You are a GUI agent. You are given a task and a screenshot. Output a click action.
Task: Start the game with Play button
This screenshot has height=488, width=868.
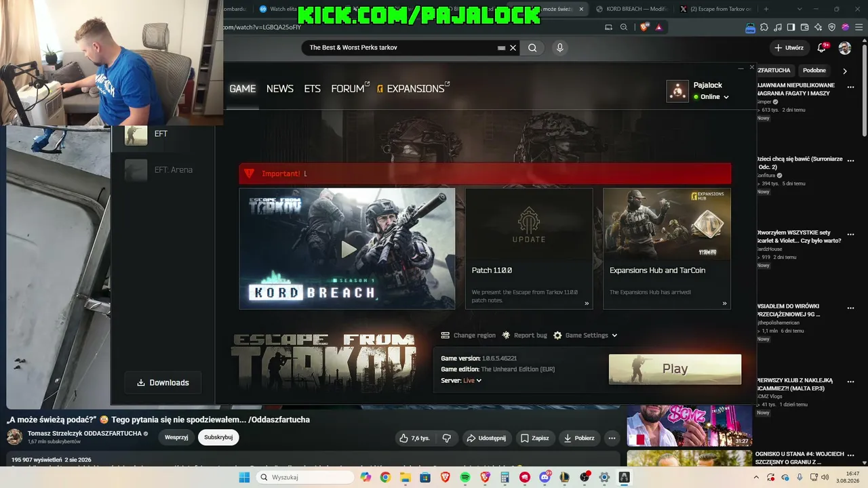[675, 369]
